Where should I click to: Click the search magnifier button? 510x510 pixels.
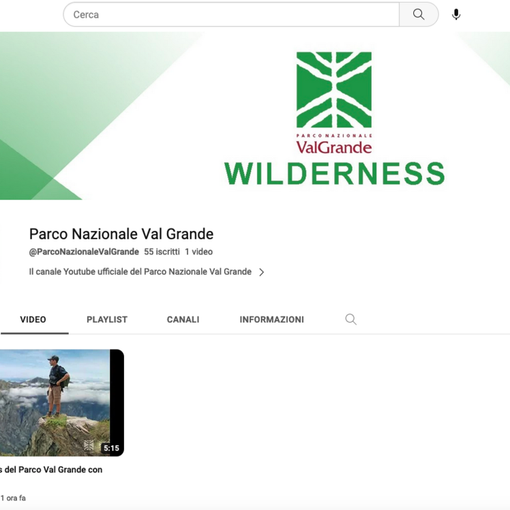[x=419, y=14]
